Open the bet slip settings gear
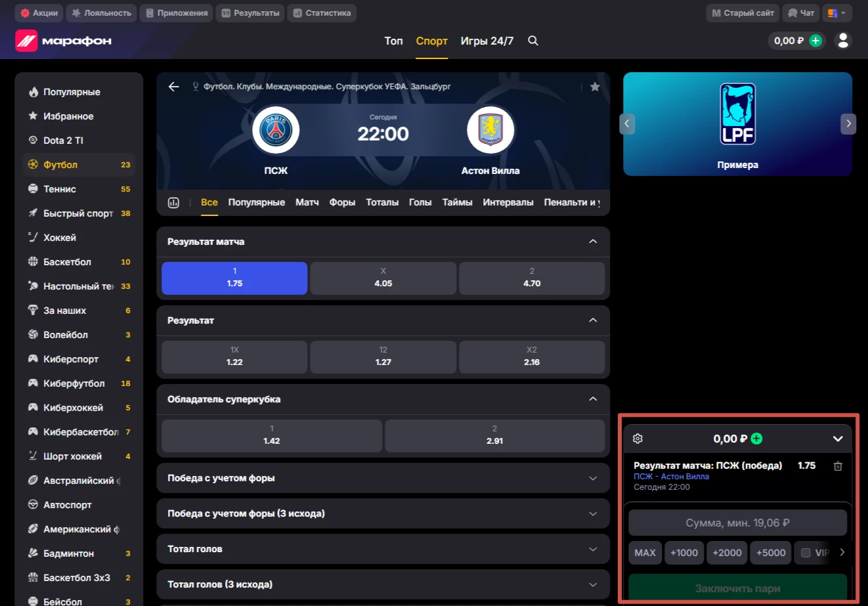Viewport: 868px width, 606px height. 638,439
